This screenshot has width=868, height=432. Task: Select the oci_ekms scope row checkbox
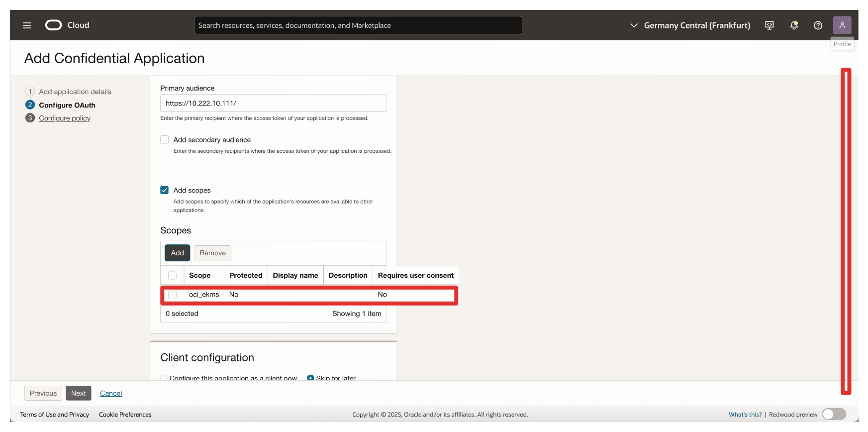tap(173, 295)
